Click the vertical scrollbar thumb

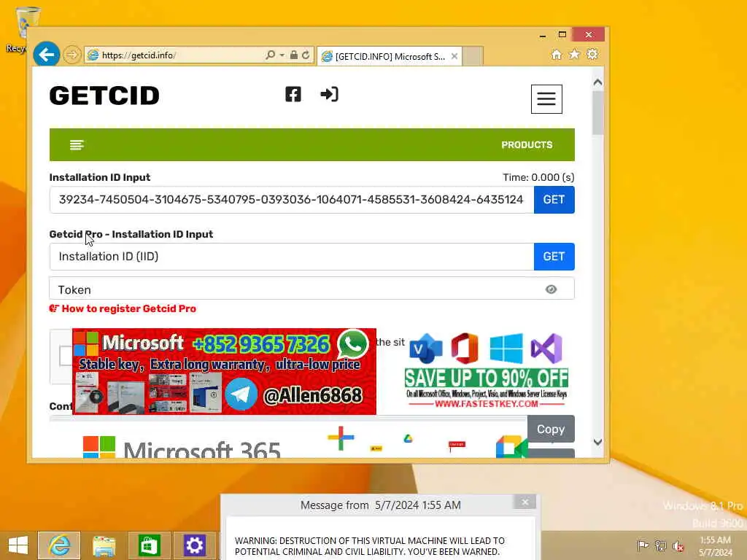pyautogui.click(x=598, y=113)
